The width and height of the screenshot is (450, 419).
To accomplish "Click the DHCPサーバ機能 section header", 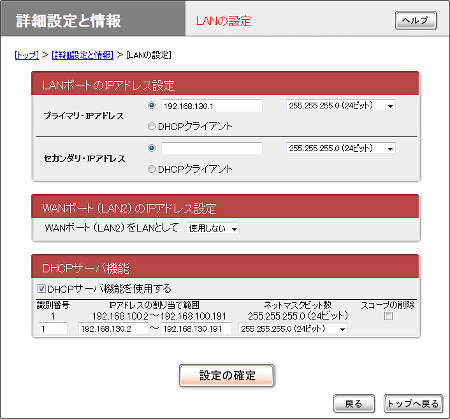I will [225, 266].
